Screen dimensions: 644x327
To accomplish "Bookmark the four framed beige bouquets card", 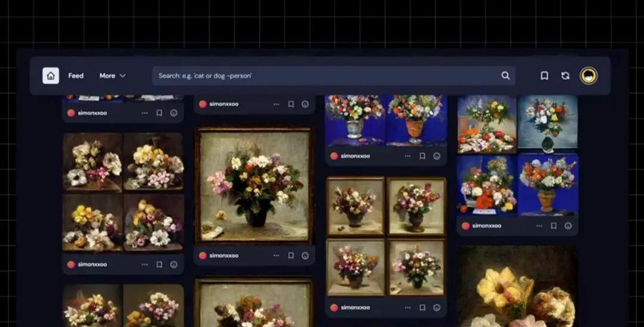I will pos(422,307).
